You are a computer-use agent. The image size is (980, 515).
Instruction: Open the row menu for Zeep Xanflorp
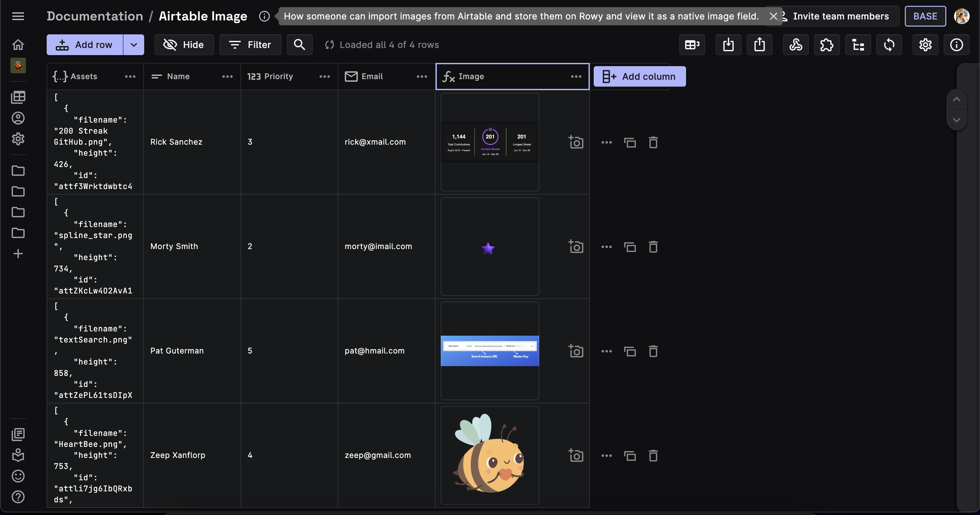pos(606,456)
